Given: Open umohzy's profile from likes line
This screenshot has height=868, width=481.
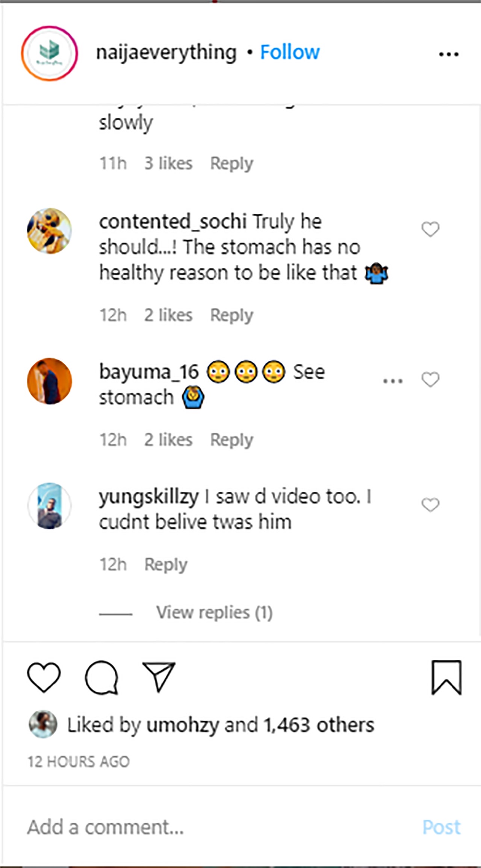Looking at the screenshot, I should tap(183, 725).
